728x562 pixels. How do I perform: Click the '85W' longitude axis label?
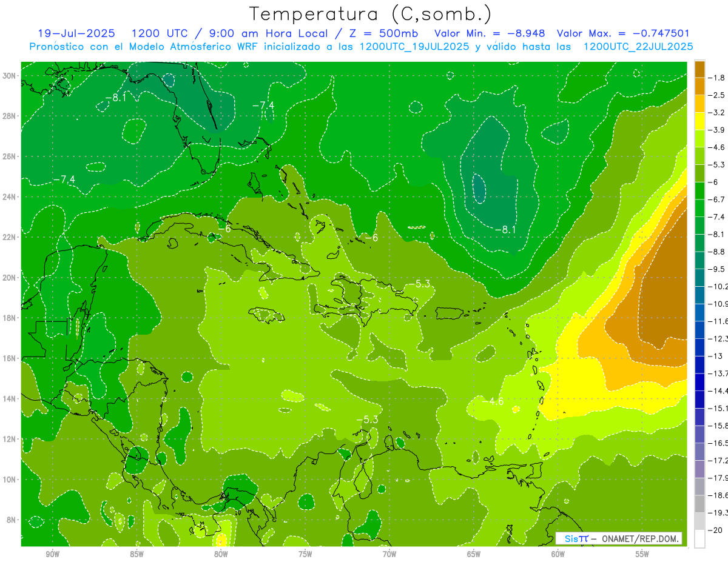pyautogui.click(x=136, y=554)
